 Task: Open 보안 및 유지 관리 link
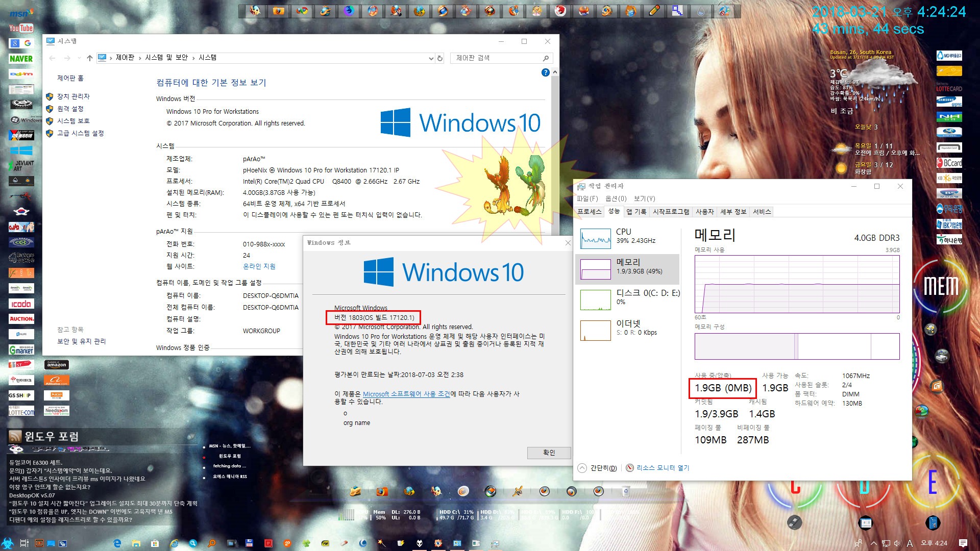click(x=81, y=341)
